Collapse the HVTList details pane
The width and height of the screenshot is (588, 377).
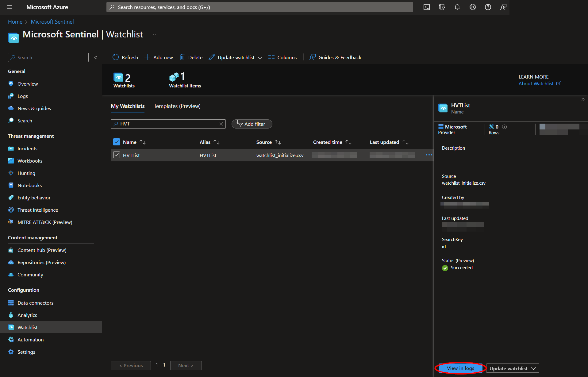click(583, 99)
